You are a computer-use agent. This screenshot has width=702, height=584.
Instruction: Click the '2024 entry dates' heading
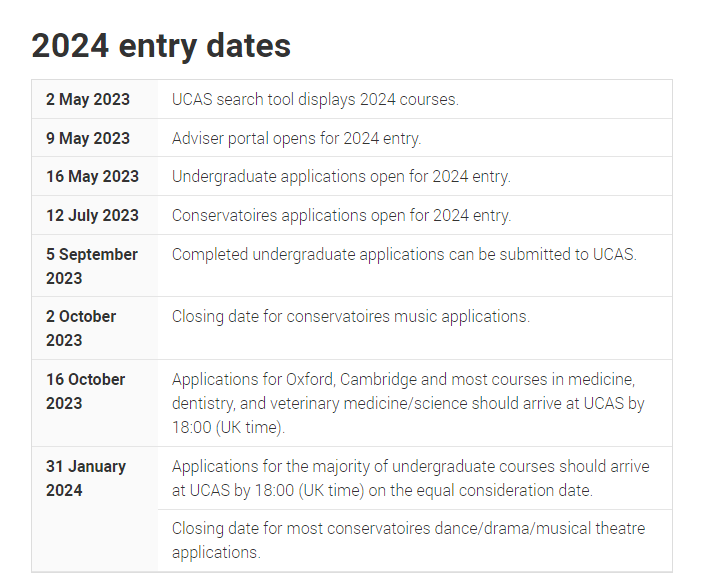pos(161,45)
